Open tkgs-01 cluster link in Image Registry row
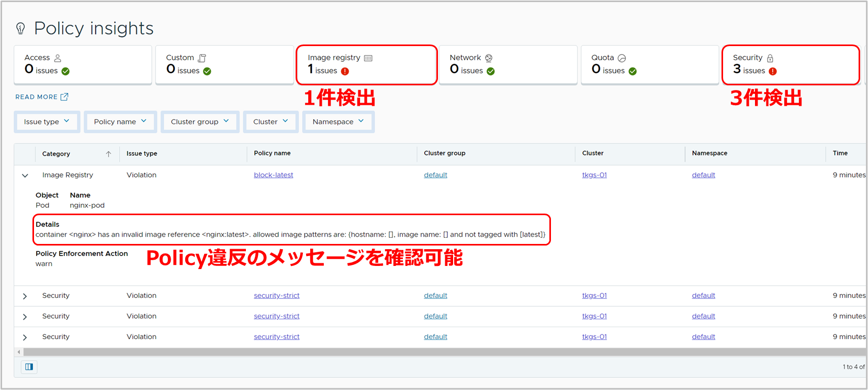Screen dimensions: 868x390 [x=594, y=175]
